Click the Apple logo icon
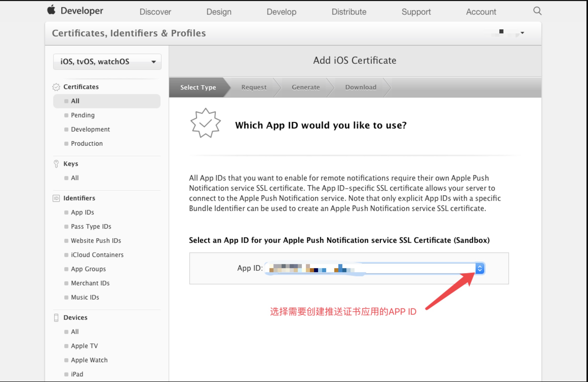Image resolution: width=588 pixels, height=382 pixels. point(51,10)
